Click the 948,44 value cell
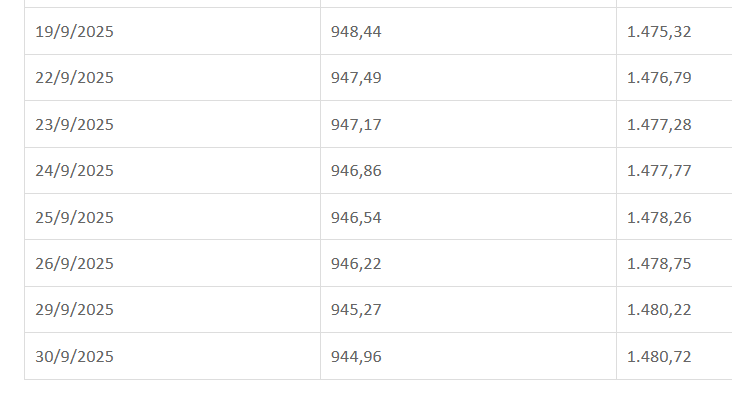 [468, 31]
